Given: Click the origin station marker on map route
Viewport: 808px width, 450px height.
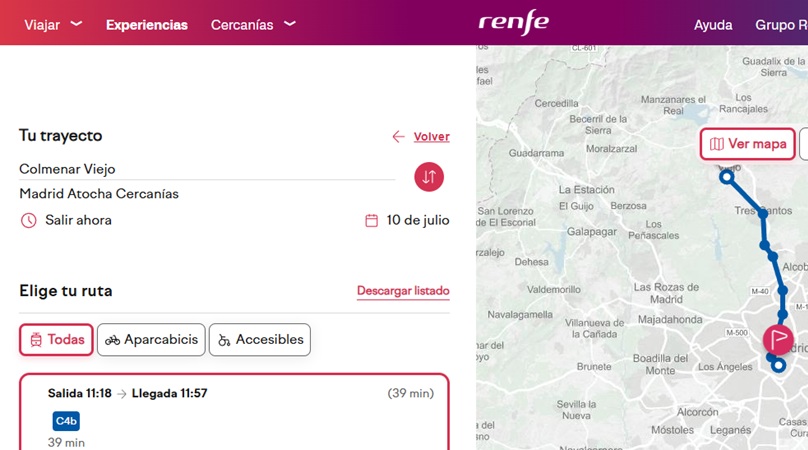Looking at the screenshot, I should click(x=727, y=177).
